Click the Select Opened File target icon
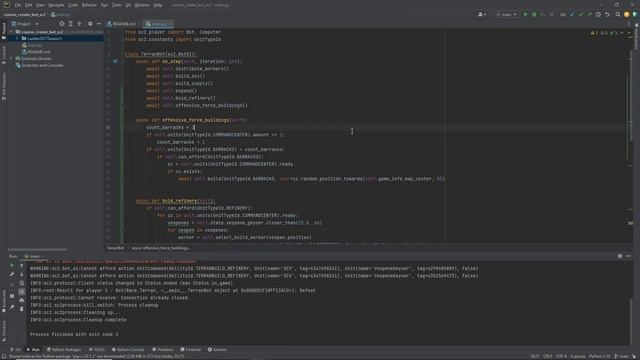This screenshot has width=640, height=360. tap(62, 24)
